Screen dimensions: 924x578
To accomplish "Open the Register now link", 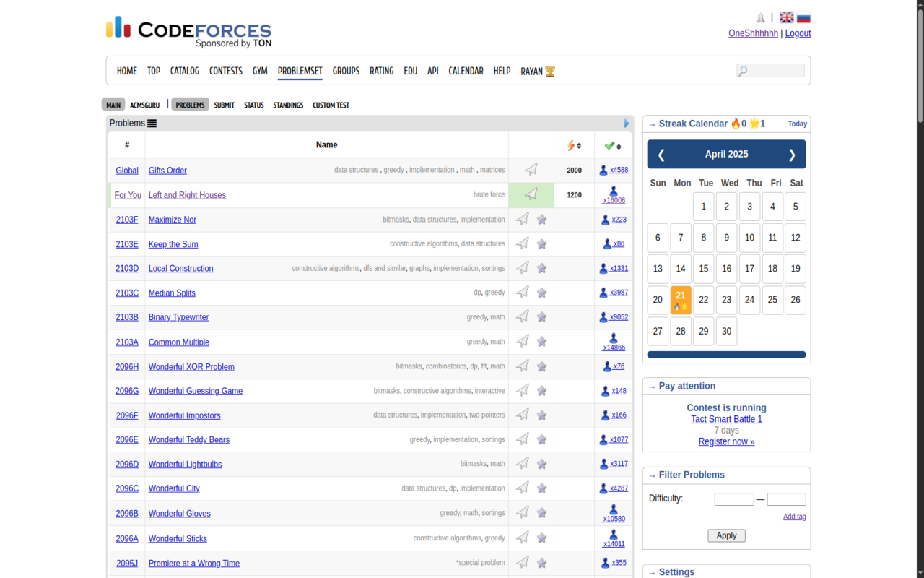I will pos(726,441).
